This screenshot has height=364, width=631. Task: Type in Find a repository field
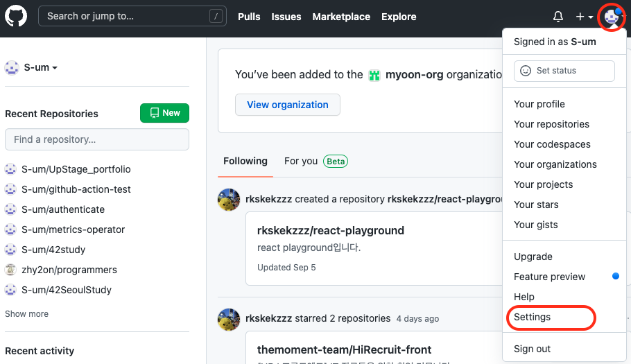click(x=97, y=139)
